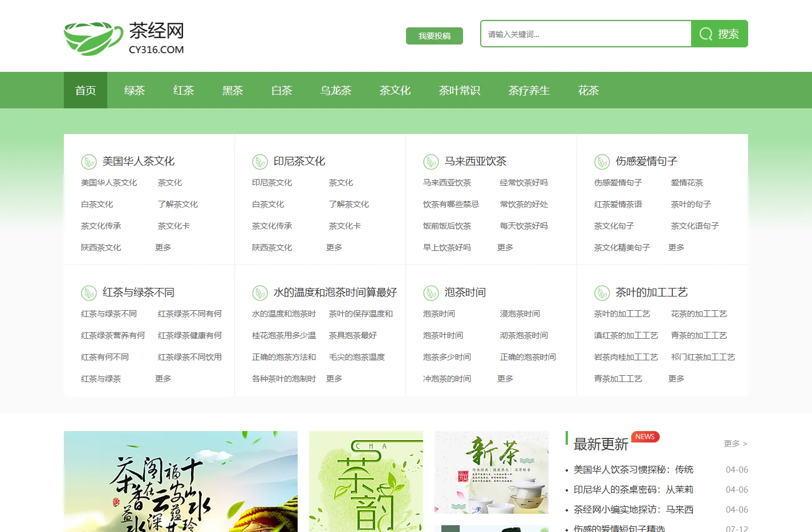Click 更多 in the 美国华人茶文化 section

click(x=163, y=247)
